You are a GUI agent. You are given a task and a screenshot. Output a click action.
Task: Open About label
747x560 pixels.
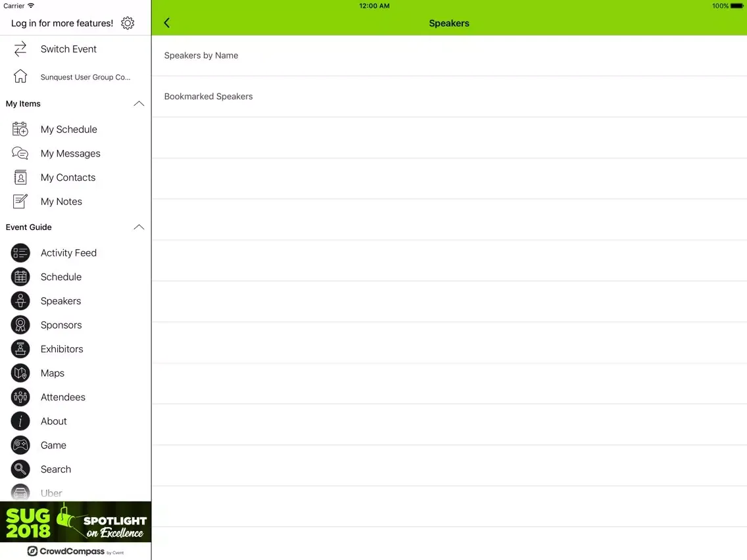pyautogui.click(x=53, y=421)
